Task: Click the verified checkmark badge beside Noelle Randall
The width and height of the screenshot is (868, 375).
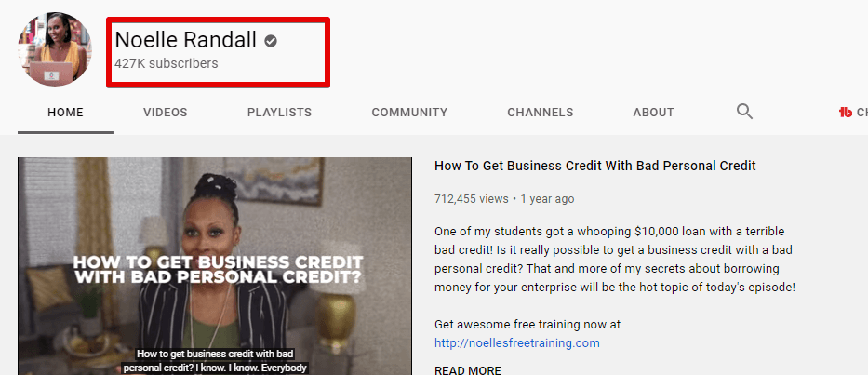Action: 270,40
